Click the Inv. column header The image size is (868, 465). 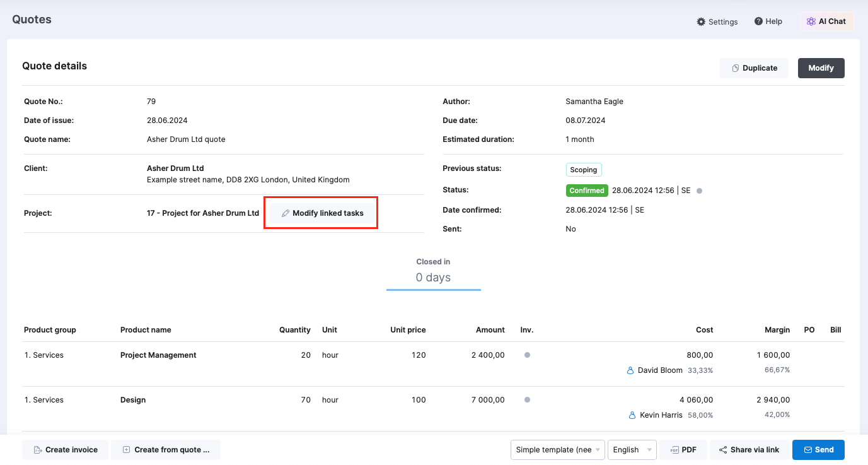click(x=527, y=330)
